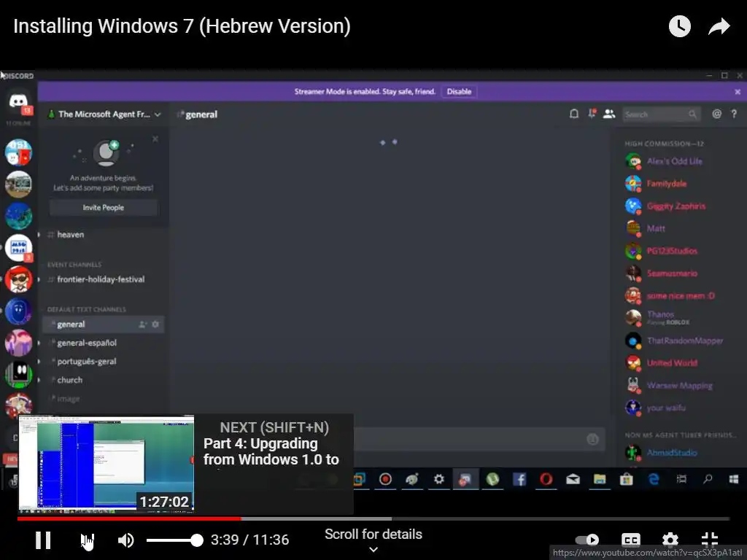
Task: Click member Giggity Zaphiris
Action: click(676, 206)
